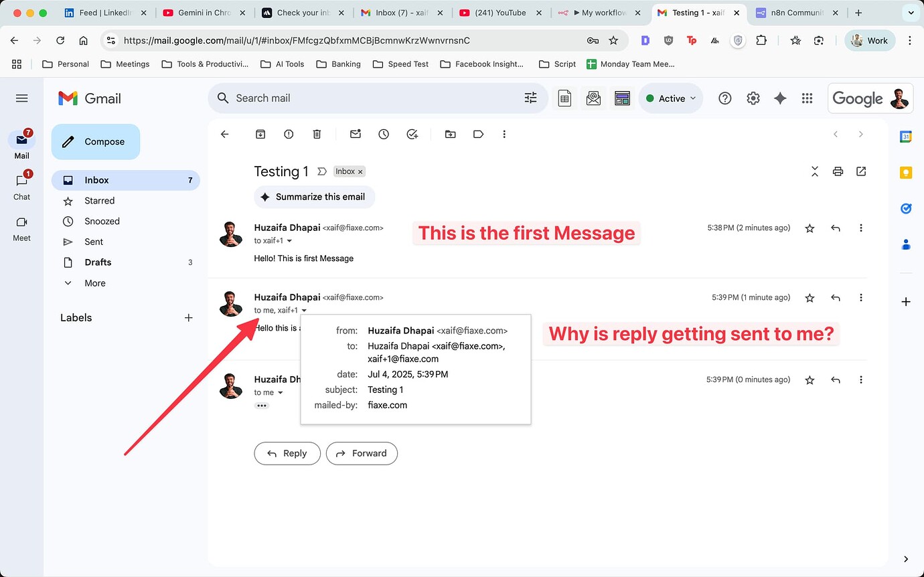Viewport: 924px width, 577px height.
Task: Mark the email as unread
Action: pyautogui.click(x=355, y=134)
